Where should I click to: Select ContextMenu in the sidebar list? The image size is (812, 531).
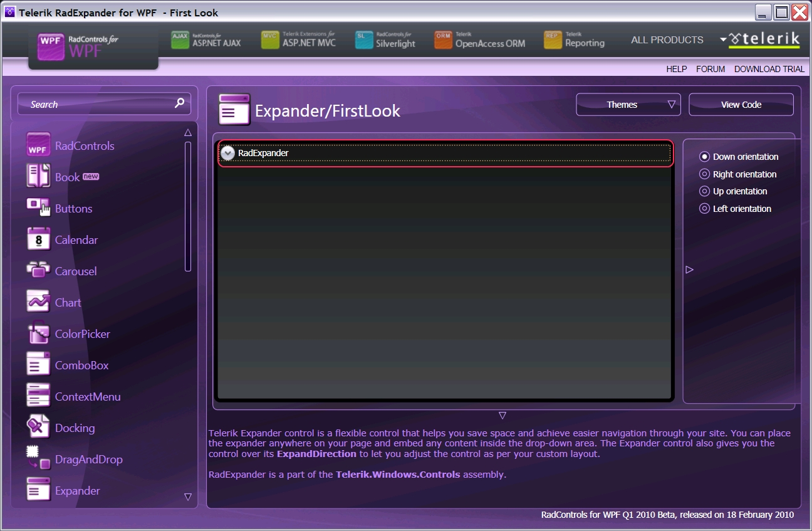(88, 397)
